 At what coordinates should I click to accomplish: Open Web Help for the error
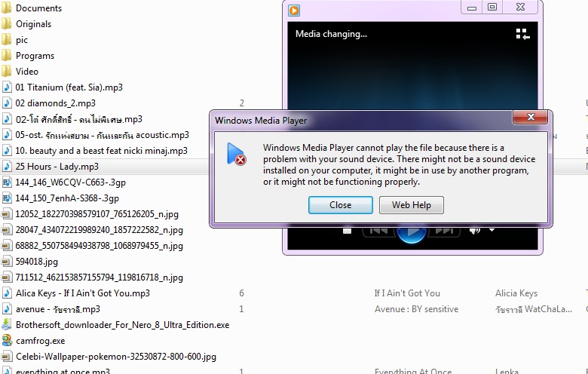click(412, 205)
